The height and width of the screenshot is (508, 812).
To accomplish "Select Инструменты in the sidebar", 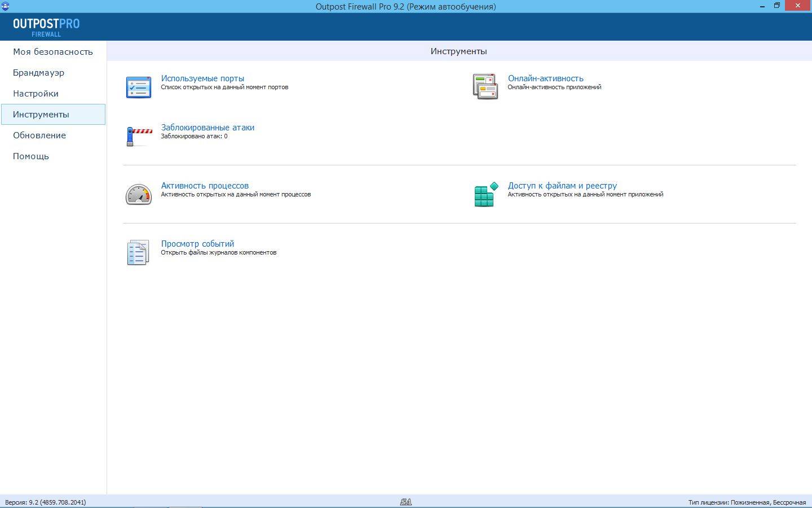I will pyautogui.click(x=53, y=115).
